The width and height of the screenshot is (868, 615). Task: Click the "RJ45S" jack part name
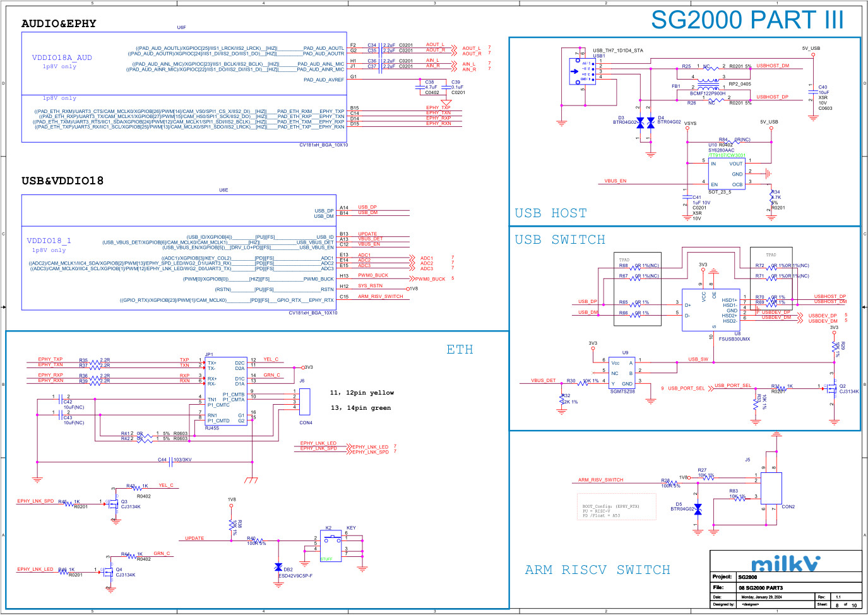pyautogui.click(x=212, y=428)
